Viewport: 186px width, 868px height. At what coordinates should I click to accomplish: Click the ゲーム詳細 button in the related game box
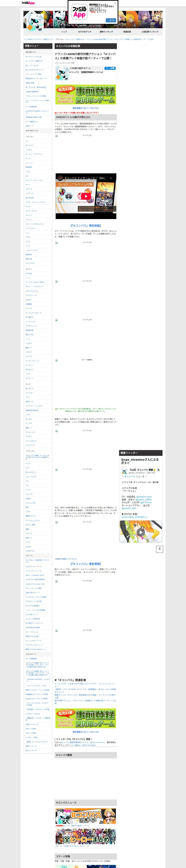coord(110,68)
